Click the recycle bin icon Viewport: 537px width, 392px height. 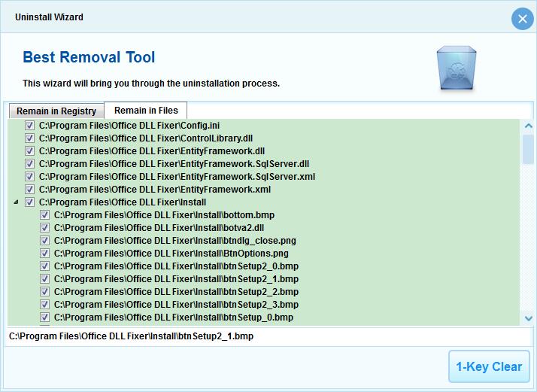coord(457,68)
